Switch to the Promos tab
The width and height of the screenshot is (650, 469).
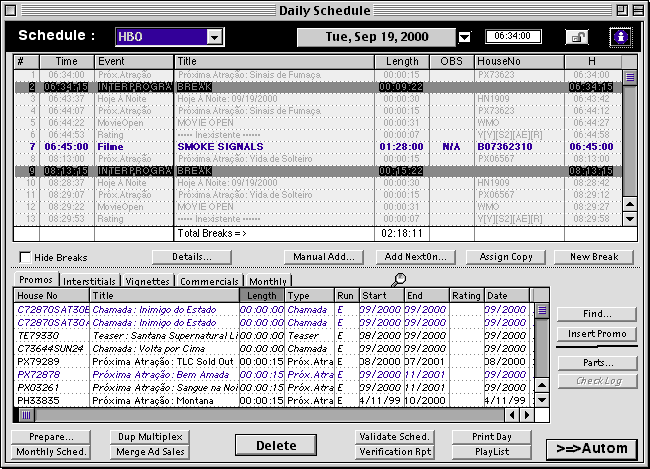(x=36, y=280)
